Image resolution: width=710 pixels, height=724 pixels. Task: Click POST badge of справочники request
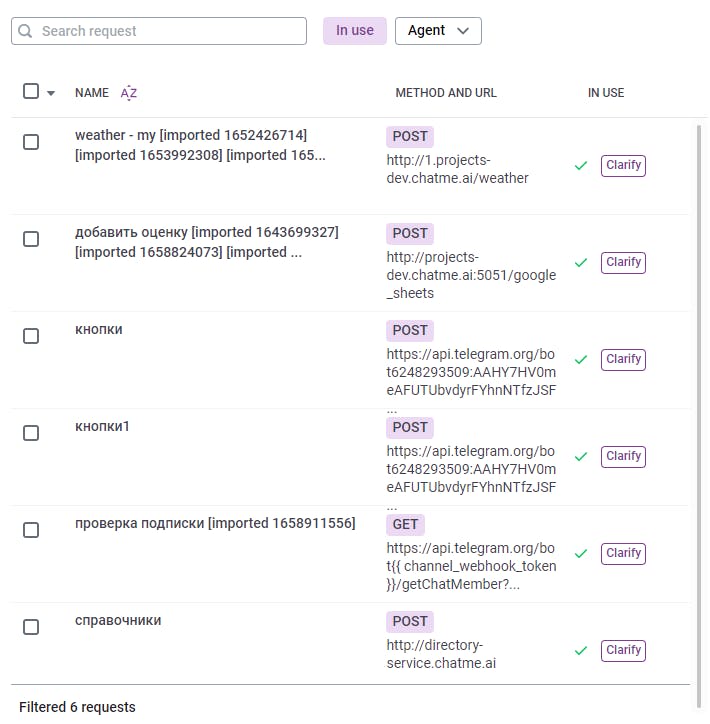(x=409, y=621)
